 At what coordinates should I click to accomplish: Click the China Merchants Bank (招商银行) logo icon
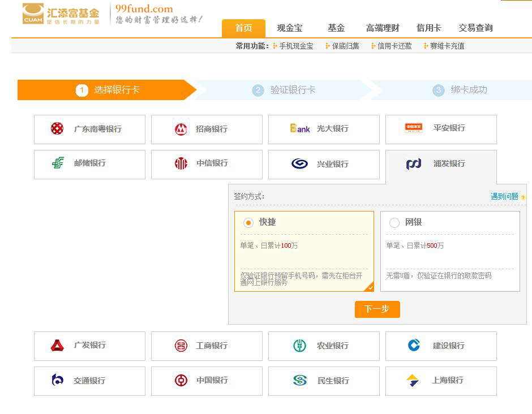181,130
